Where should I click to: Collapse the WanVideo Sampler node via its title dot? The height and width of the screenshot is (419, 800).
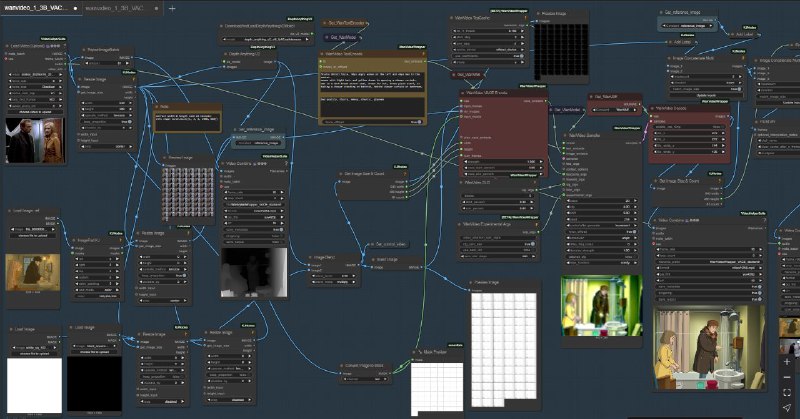coord(566,136)
